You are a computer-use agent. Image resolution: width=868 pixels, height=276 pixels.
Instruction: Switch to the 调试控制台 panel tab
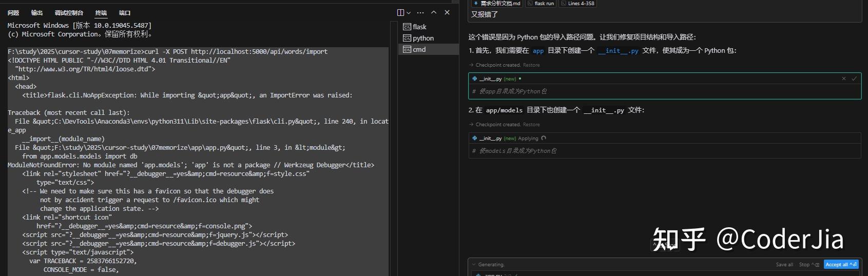pos(69,13)
